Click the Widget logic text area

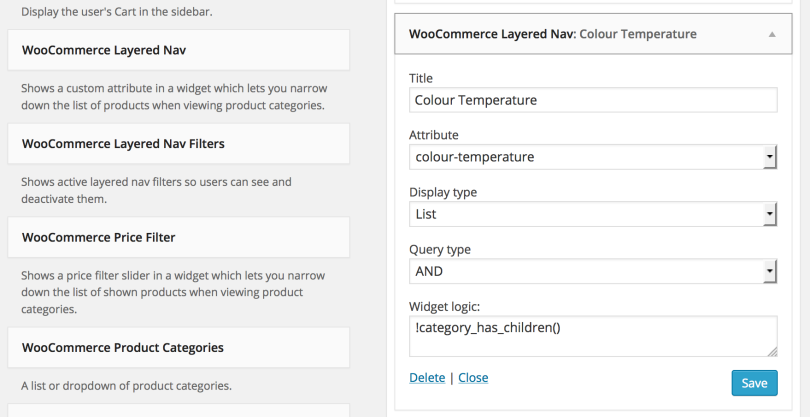593,336
